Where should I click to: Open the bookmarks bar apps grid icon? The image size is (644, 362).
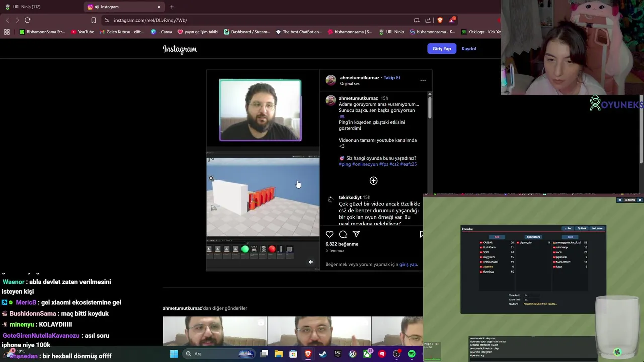[7, 32]
